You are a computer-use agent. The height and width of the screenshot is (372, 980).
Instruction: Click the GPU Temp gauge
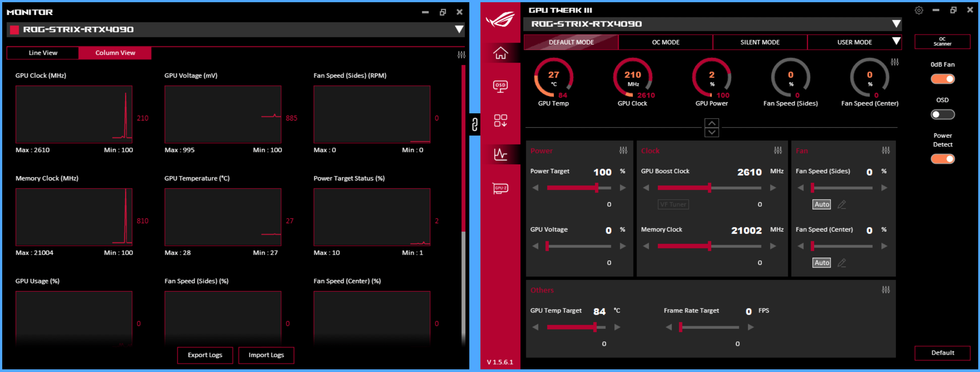[x=553, y=77]
